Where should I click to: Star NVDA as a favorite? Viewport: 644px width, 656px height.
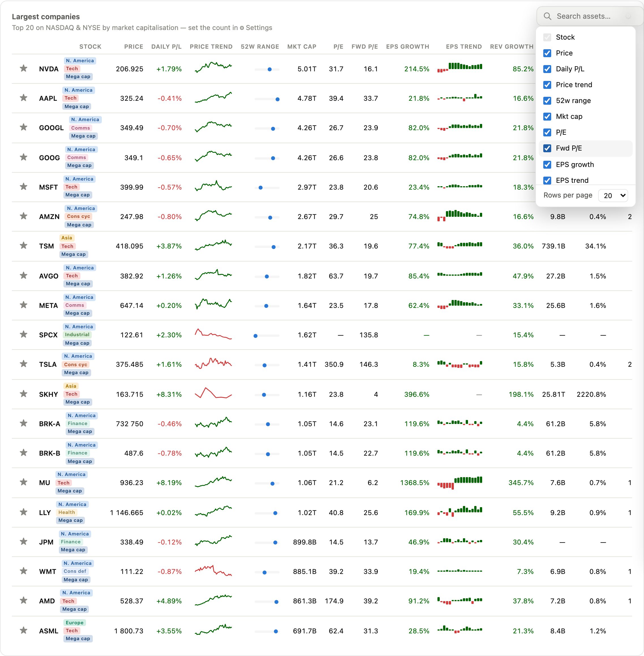pos(23,69)
